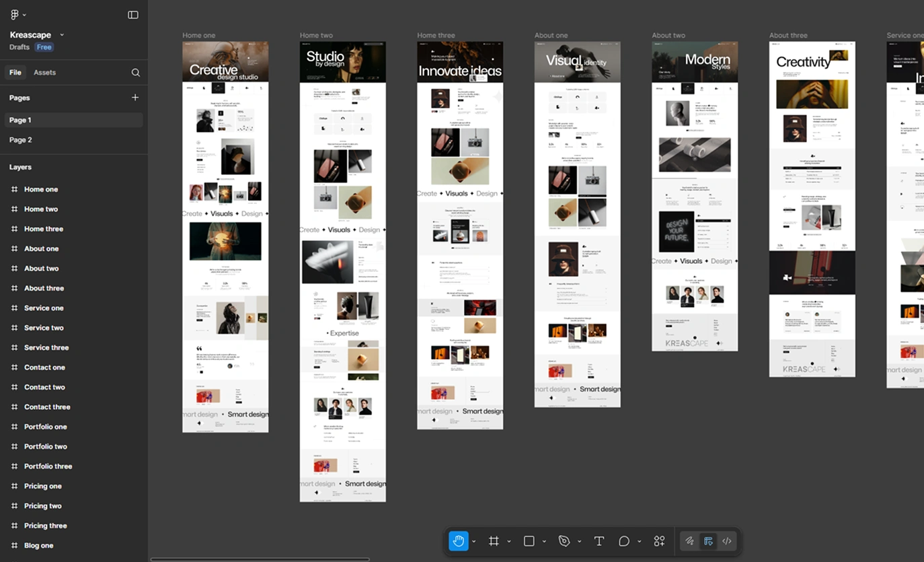Select the Home one frame thumbnail on canvas

coord(225,237)
